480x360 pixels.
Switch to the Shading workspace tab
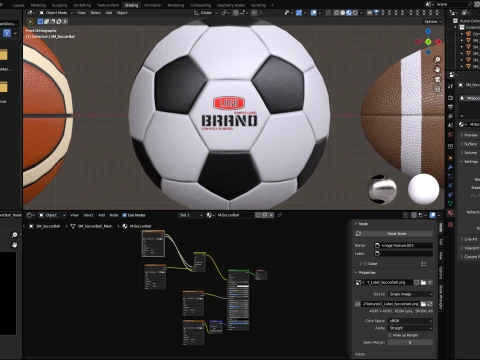[131, 5]
